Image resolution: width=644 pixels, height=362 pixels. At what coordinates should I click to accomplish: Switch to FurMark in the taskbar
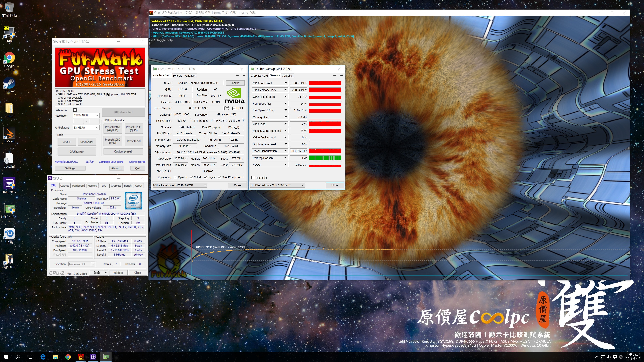(80, 357)
